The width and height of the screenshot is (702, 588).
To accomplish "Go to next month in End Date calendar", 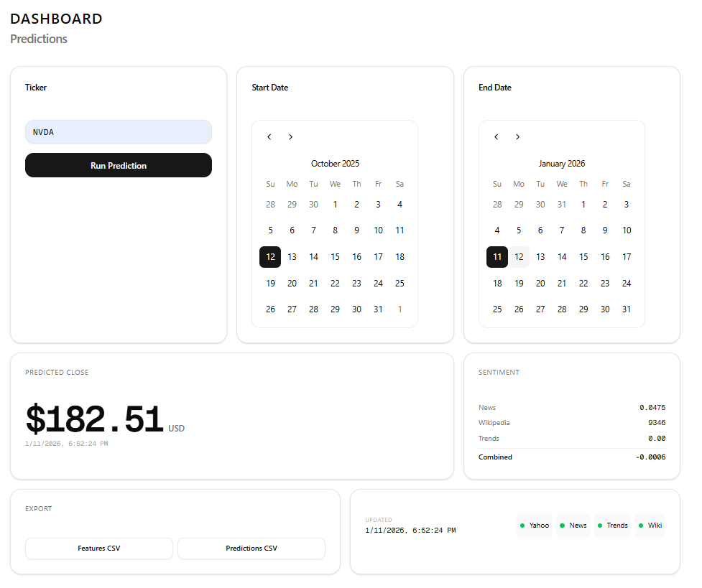I will pyautogui.click(x=518, y=137).
